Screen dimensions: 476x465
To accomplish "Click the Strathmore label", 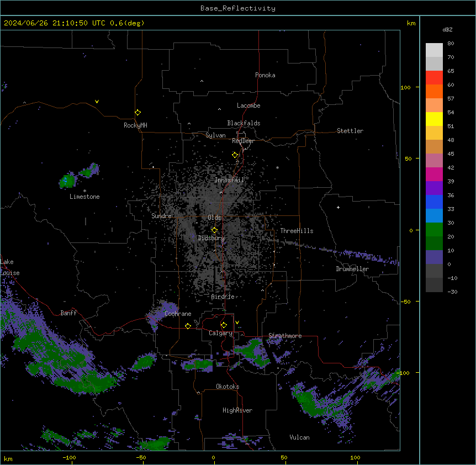I will tap(285, 336).
